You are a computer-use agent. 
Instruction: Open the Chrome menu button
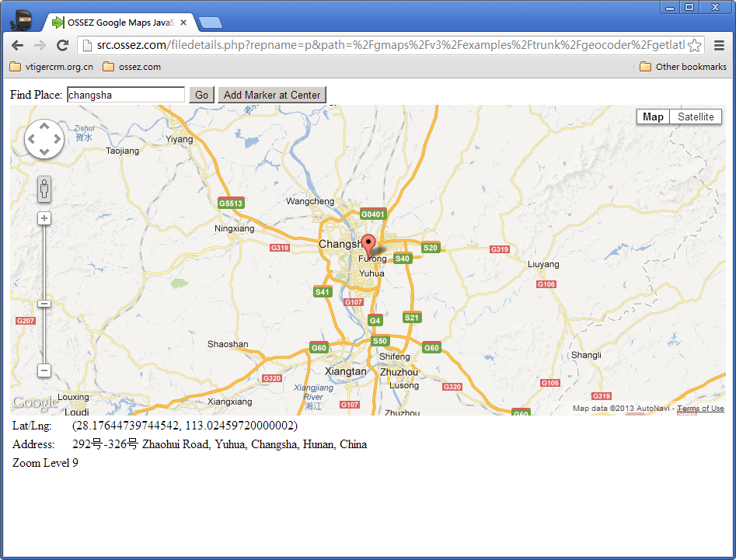tap(719, 45)
